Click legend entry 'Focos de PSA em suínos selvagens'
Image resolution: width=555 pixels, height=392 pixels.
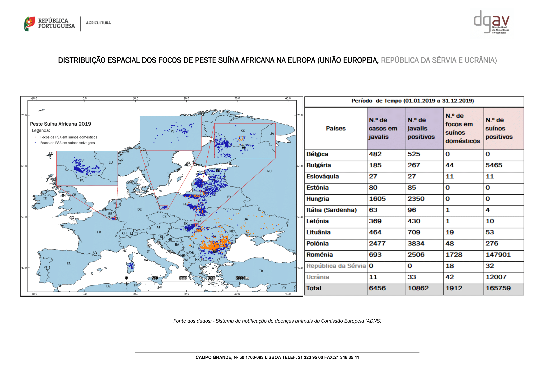coord(67,143)
